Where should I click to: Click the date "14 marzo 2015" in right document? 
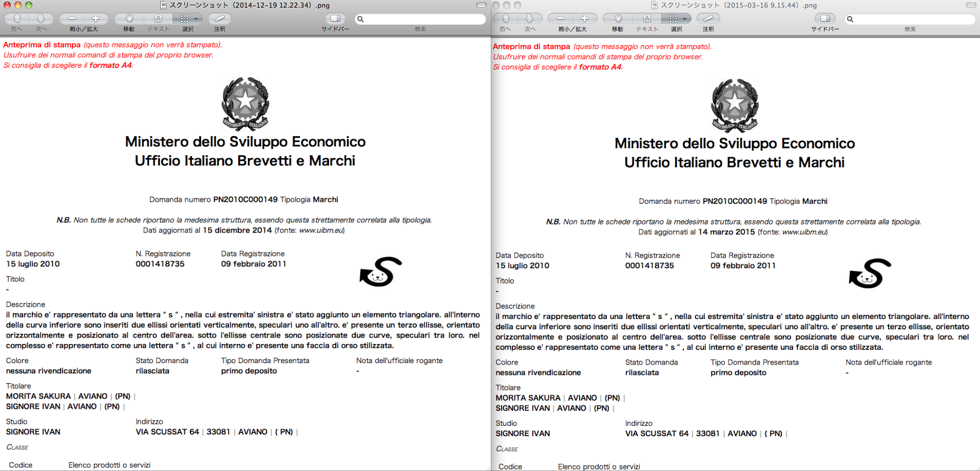tap(726, 232)
